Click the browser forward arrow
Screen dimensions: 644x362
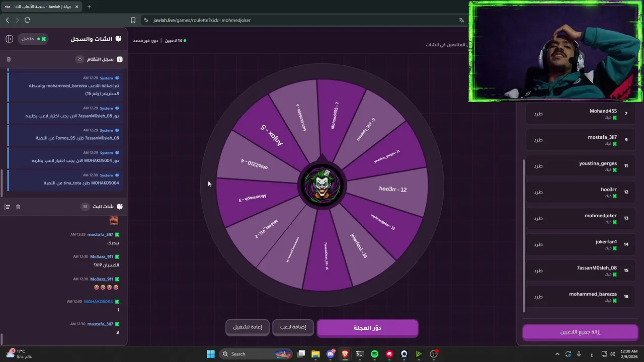pyautogui.click(x=17, y=20)
